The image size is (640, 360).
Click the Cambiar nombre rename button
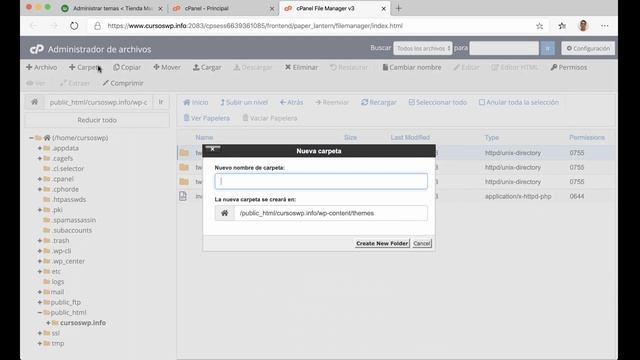[412, 67]
